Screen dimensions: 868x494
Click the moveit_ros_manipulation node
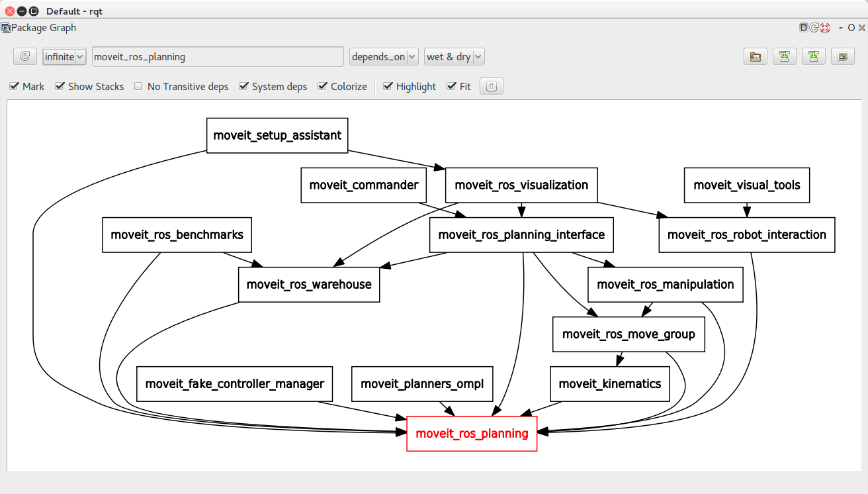pyautogui.click(x=666, y=285)
